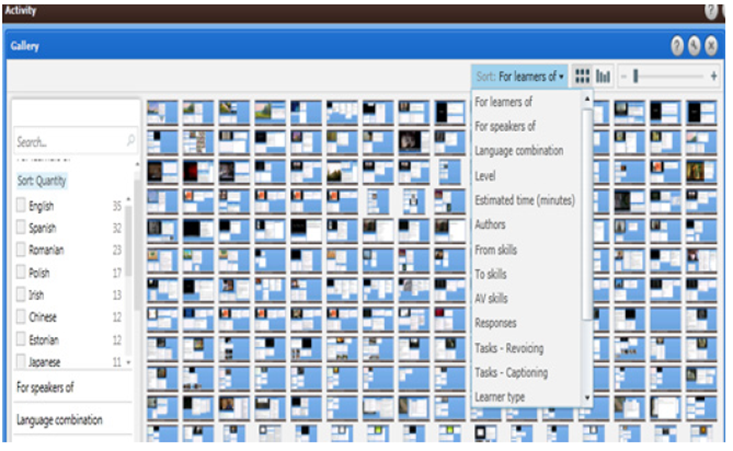Open Gallery help question mark icon
Image resolution: width=733 pixels, height=451 pixels.
pyautogui.click(x=677, y=46)
